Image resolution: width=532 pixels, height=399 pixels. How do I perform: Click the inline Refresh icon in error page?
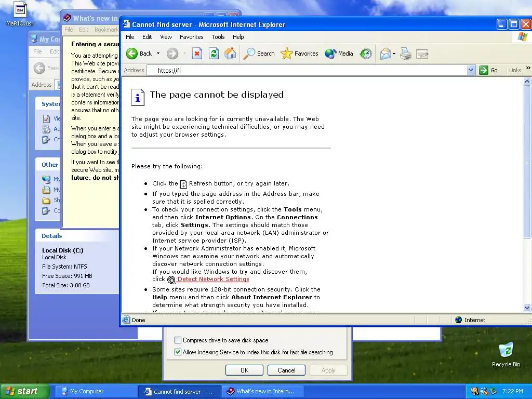click(183, 184)
